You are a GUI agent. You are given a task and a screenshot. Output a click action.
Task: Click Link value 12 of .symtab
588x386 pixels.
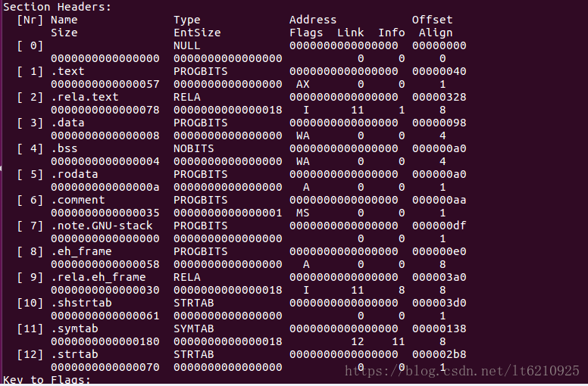pos(357,341)
